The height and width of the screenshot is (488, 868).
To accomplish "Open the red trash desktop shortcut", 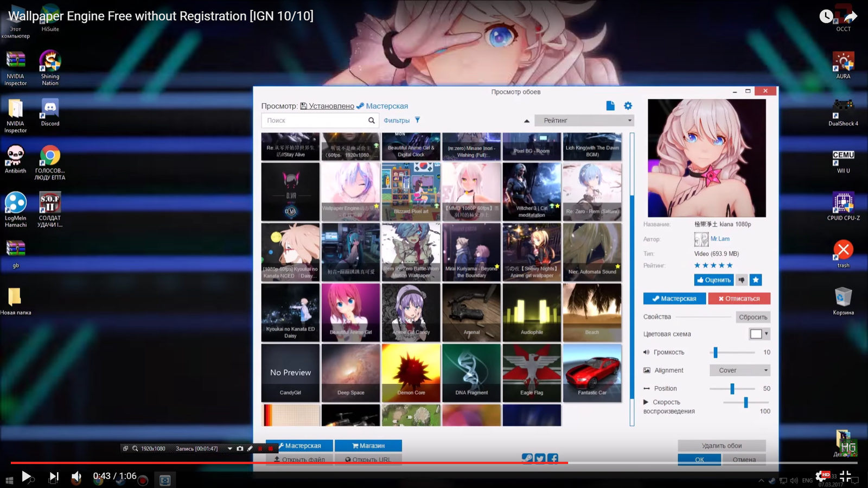I will click(x=843, y=254).
